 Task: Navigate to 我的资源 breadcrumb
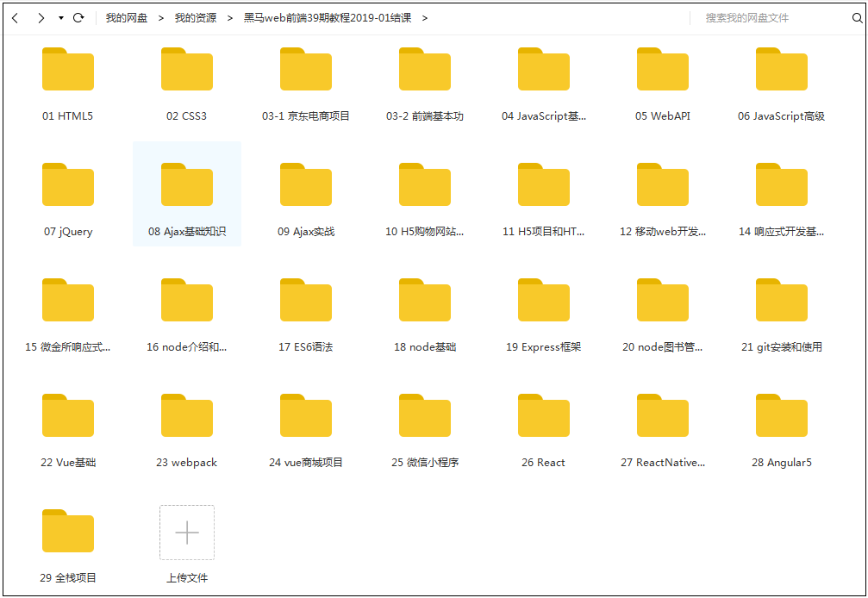coord(196,18)
